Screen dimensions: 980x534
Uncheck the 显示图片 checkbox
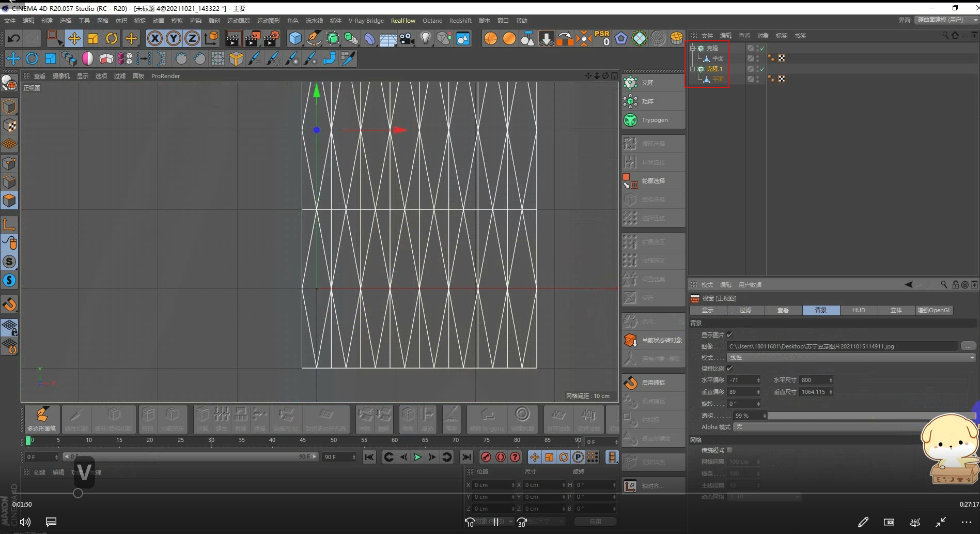tap(730, 335)
